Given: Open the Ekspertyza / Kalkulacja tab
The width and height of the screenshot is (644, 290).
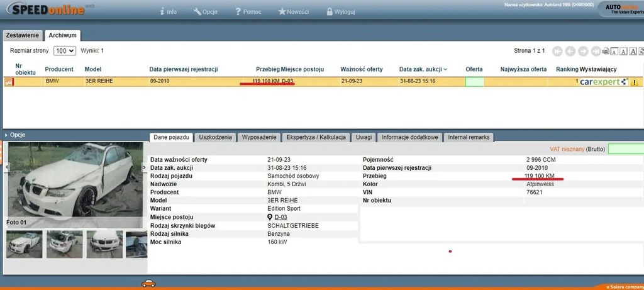Looking at the screenshot, I should pyautogui.click(x=316, y=137).
